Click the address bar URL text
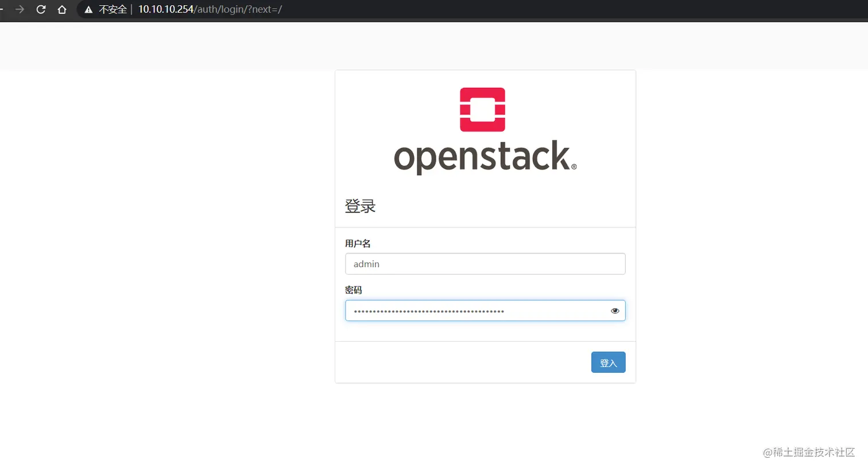This screenshot has height=471, width=868. tap(210, 9)
